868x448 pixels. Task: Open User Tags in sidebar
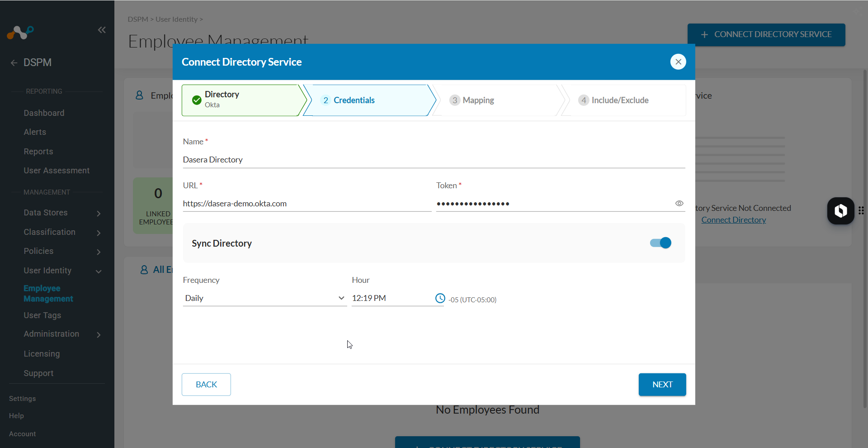42,315
